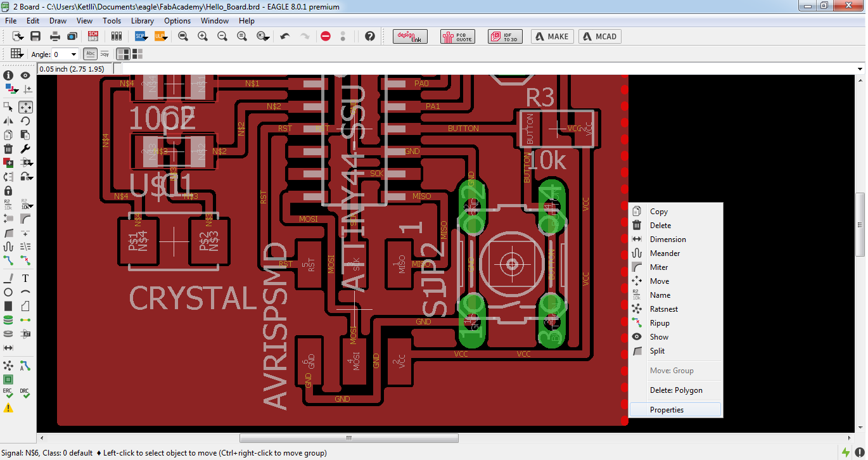Choose Properties from context menu
This screenshot has width=868, height=460.
(675, 410)
